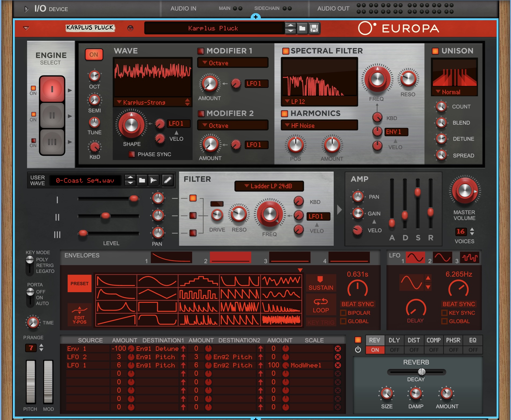Image resolution: width=511 pixels, height=420 pixels.
Task: Enable envelope Bipolar checkbox
Action: click(x=343, y=313)
